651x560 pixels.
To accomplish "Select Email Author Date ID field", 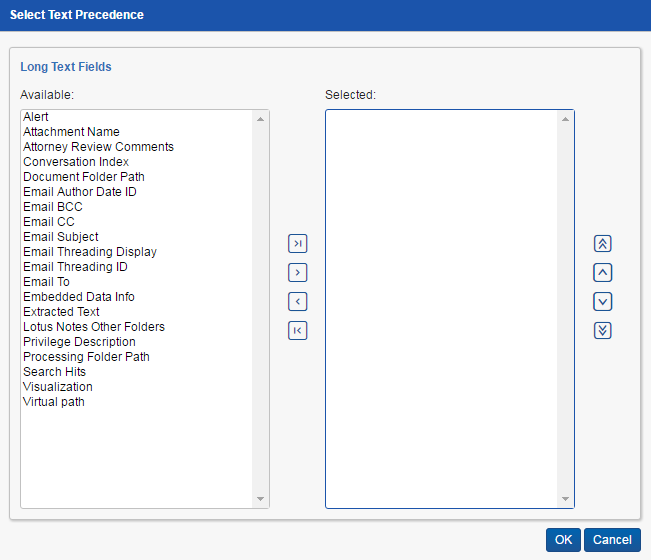I will tap(137, 191).
